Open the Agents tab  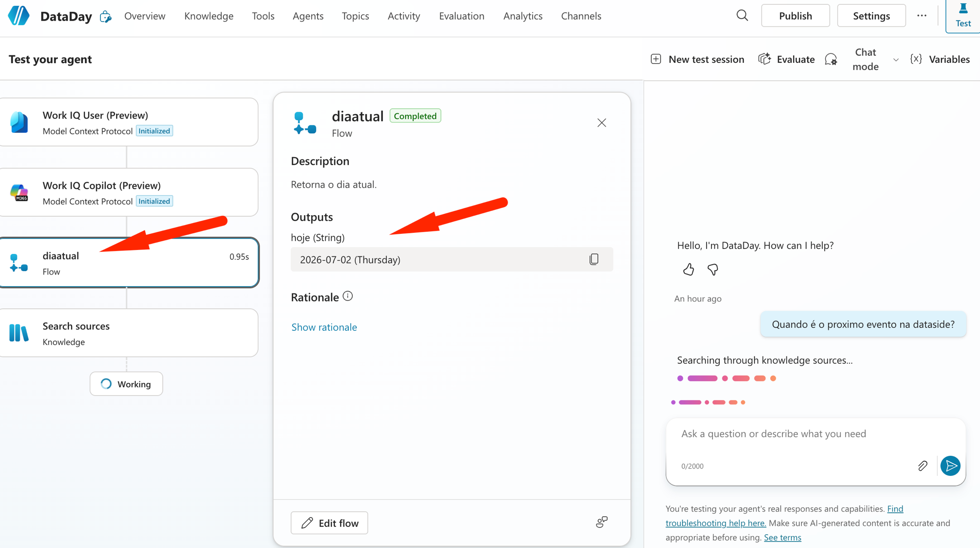308,16
